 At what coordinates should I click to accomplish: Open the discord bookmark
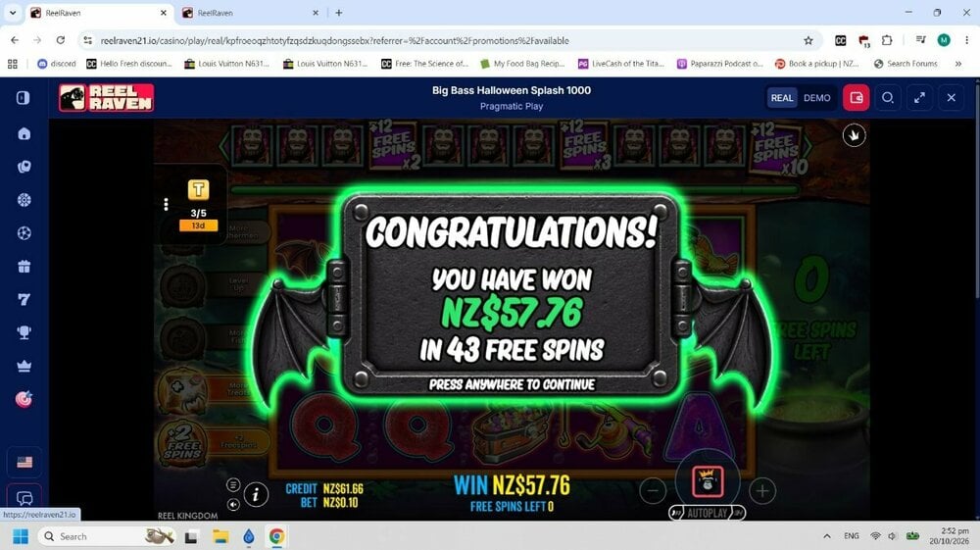click(57, 64)
